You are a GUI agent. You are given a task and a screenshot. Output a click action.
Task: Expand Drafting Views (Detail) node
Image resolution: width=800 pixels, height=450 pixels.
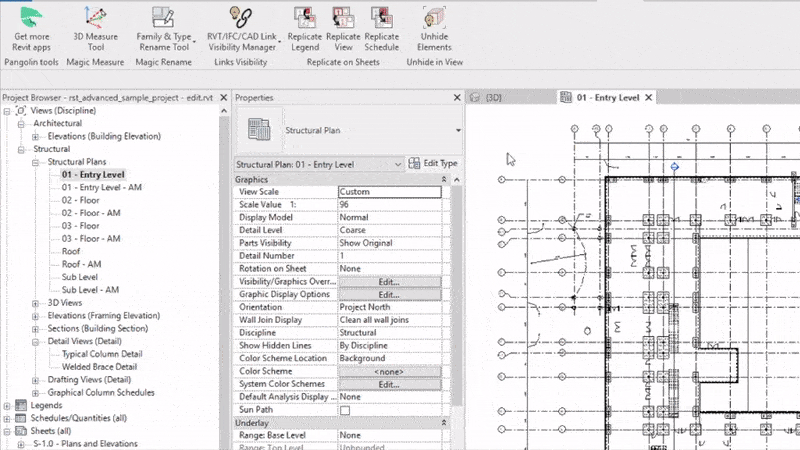pos(35,380)
